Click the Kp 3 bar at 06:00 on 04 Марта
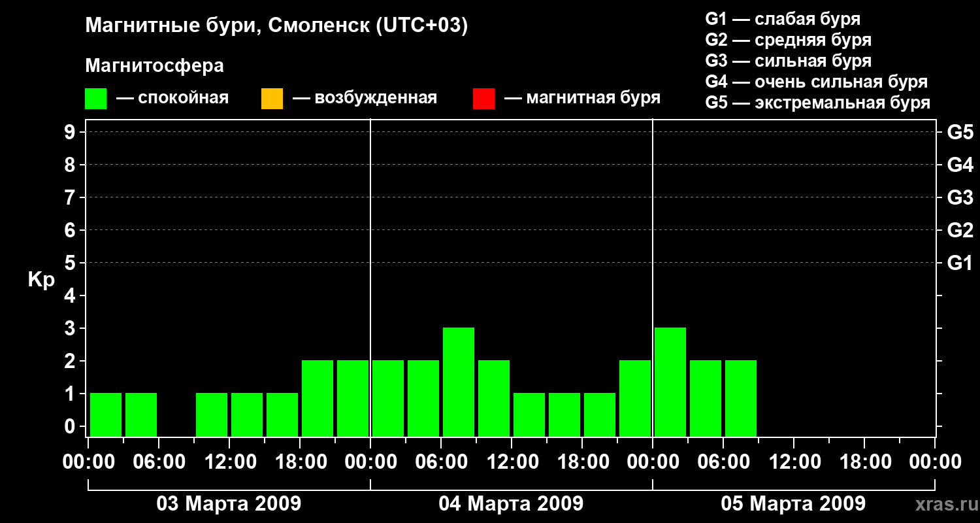The height and width of the screenshot is (523, 980). [x=459, y=382]
